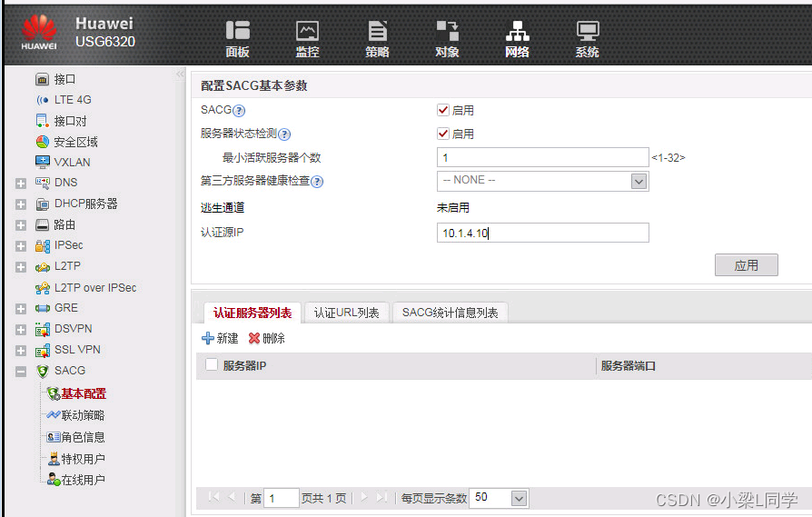
Task: Collapse the SACG tree node
Action: point(21,372)
